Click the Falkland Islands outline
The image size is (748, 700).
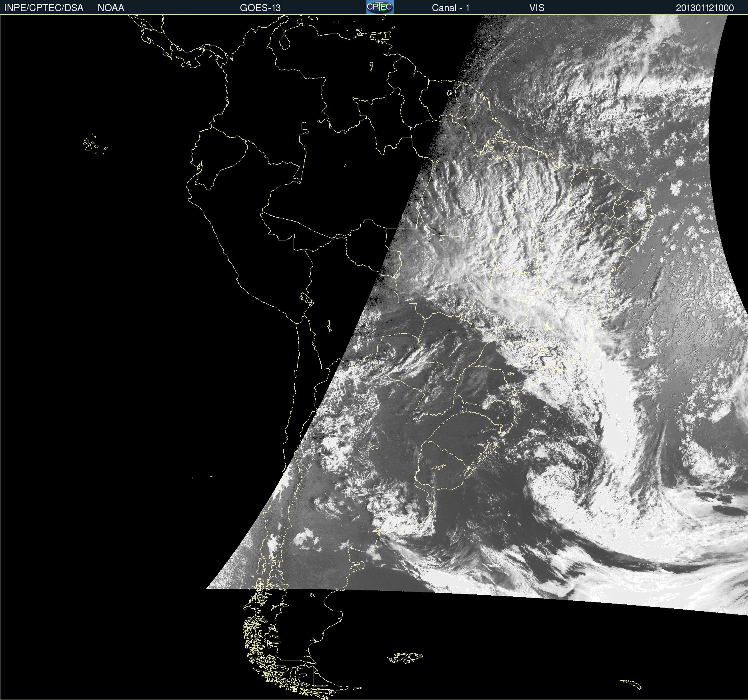(x=405, y=658)
